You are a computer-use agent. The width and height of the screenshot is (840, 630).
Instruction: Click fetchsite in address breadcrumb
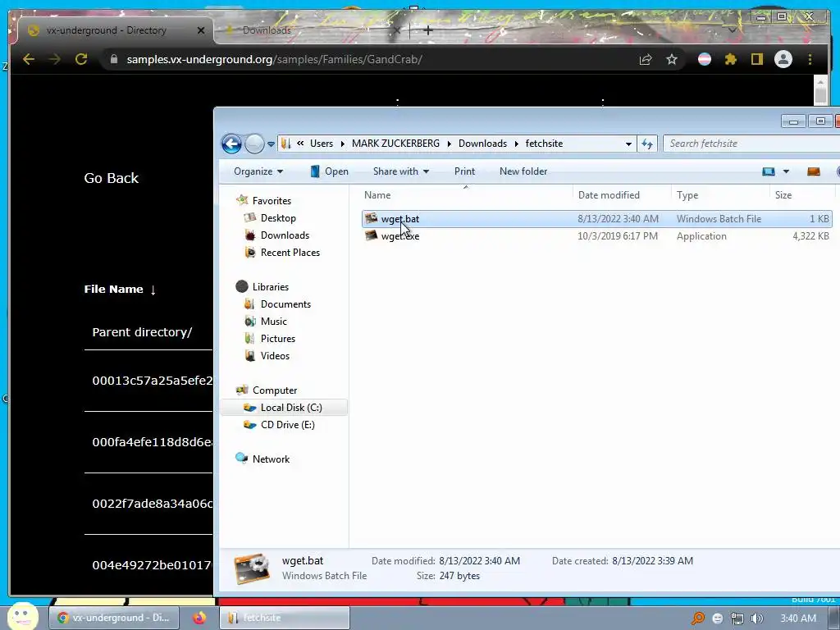click(544, 144)
